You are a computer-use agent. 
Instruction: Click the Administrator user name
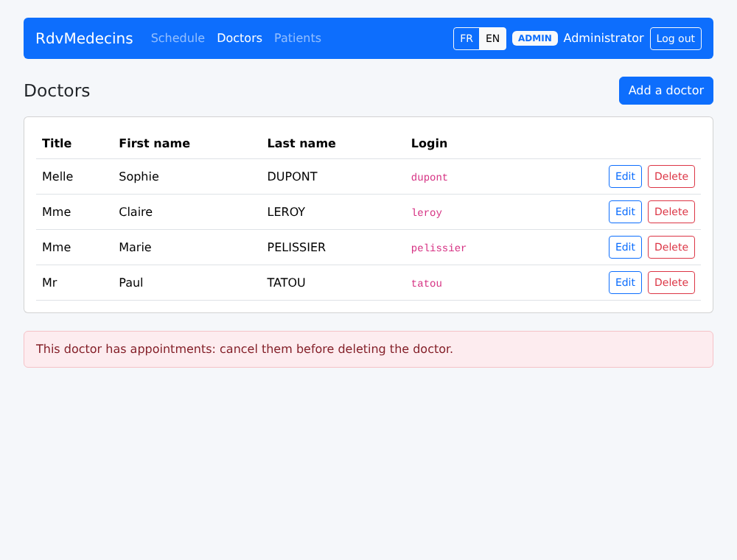pos(604,38)
